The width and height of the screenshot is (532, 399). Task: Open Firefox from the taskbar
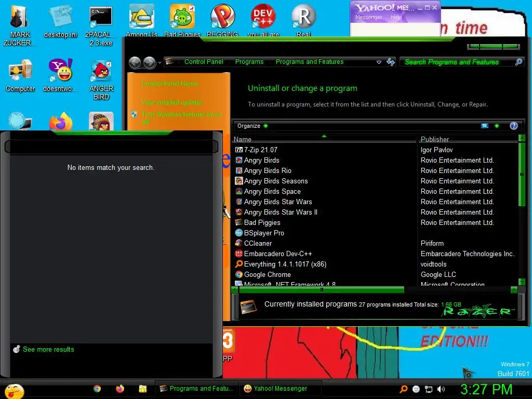tap(120, 389)
